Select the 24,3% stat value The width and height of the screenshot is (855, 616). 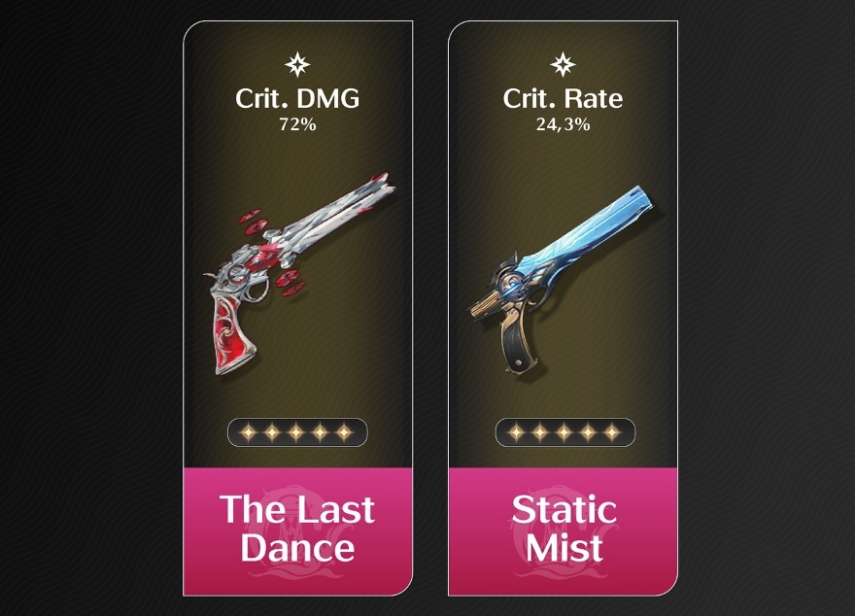[x=563, y=124]
